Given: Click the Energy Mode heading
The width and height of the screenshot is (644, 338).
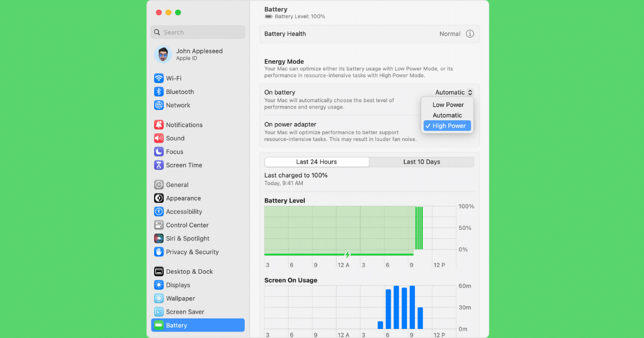Looking at the screenshot, I should point(284,62).
